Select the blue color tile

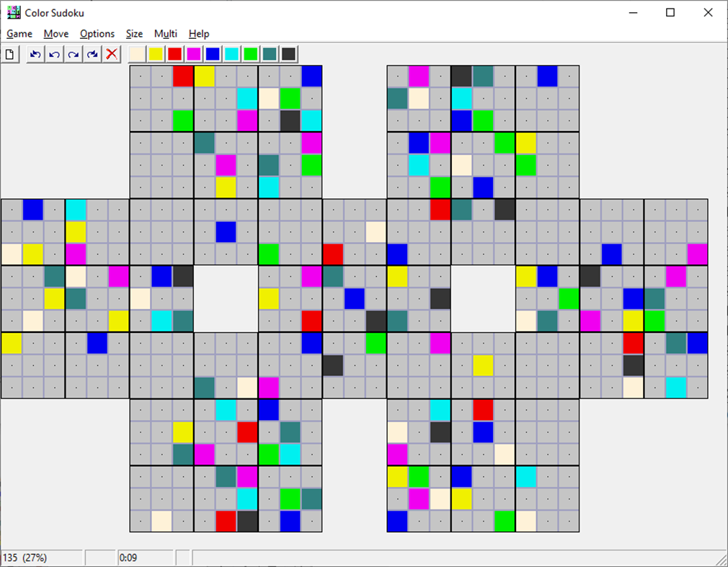(212, 53)
